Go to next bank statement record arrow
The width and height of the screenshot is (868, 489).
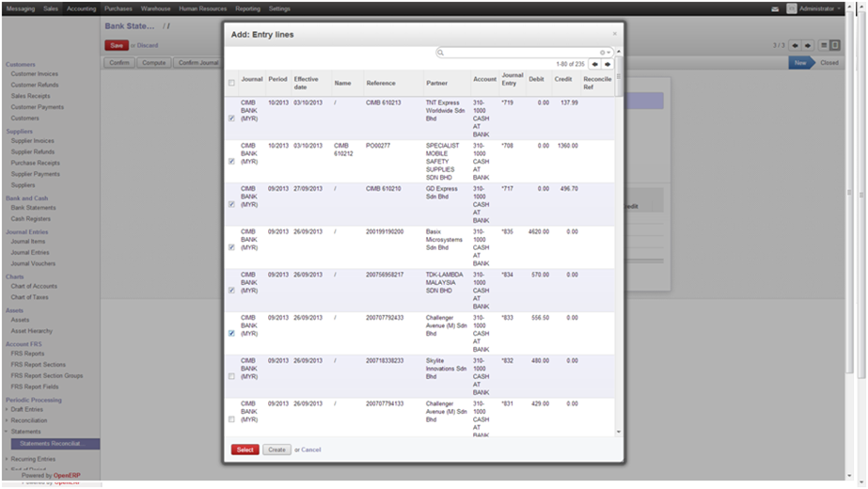pyautogui.click(x=808, y=45)
